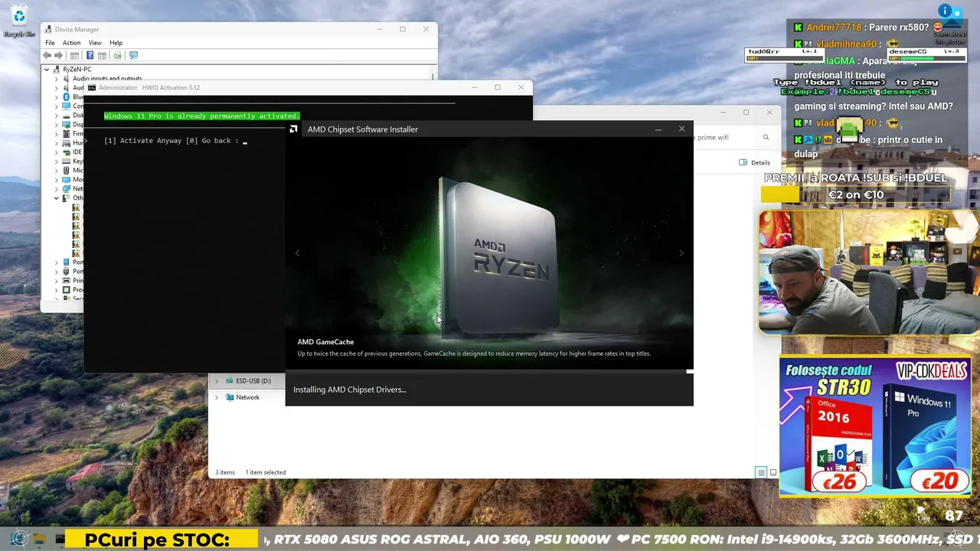Select ESD-USB (D:) drive in navigation pane
The width and height of the screenshot is (980, 551).
(253, 380)
